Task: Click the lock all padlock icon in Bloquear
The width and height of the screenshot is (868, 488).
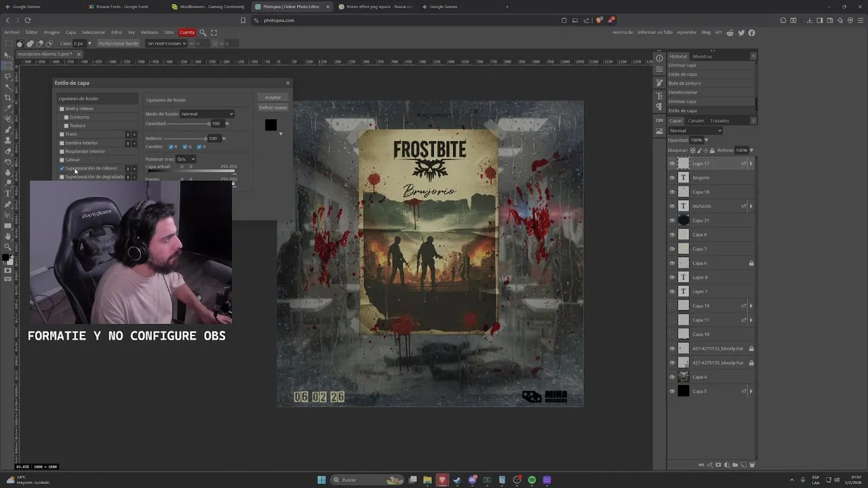Action: [711, 150]
